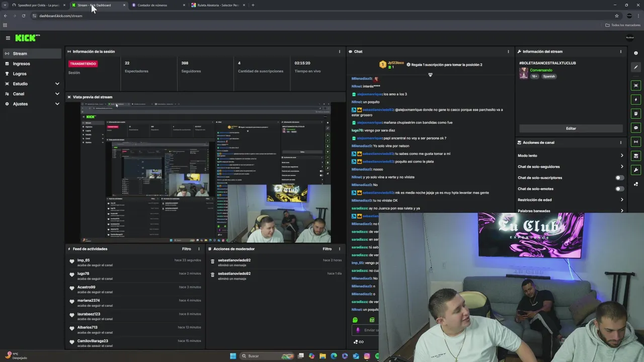Click the 18+ tag in stream info
Screen dimensions: 644x362
(x=535, y=76)
